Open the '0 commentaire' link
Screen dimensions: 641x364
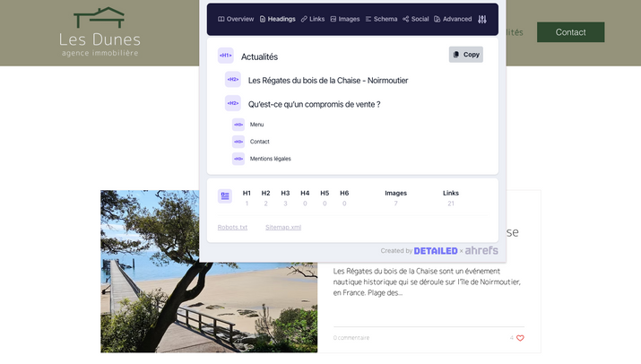tap(351, 338)
